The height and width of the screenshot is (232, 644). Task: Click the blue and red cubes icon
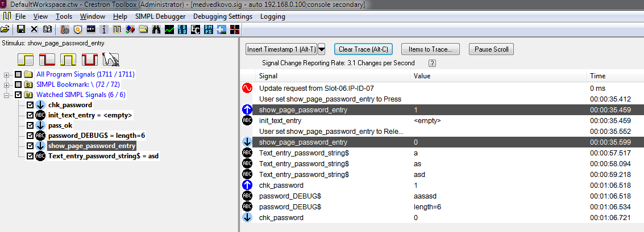click(130, 29)
